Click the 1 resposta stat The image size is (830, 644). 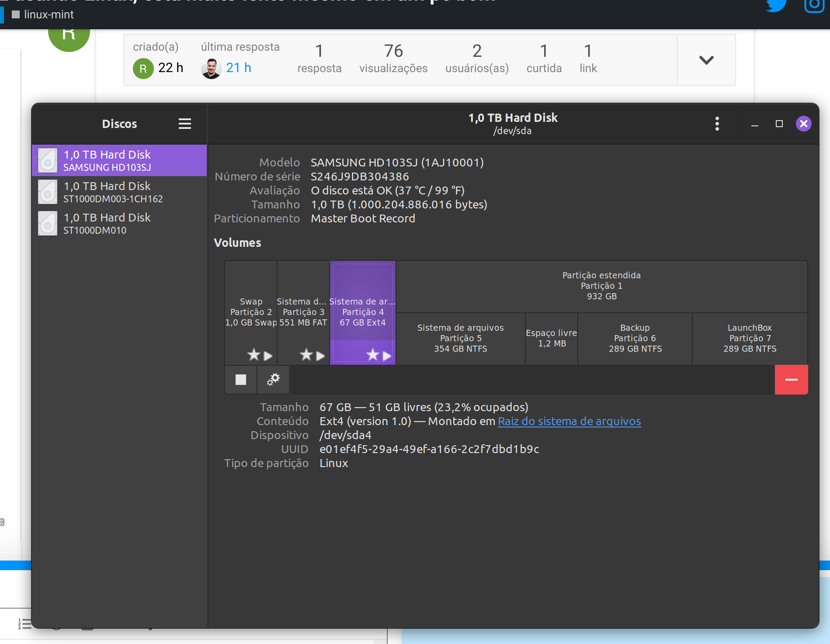319,59
